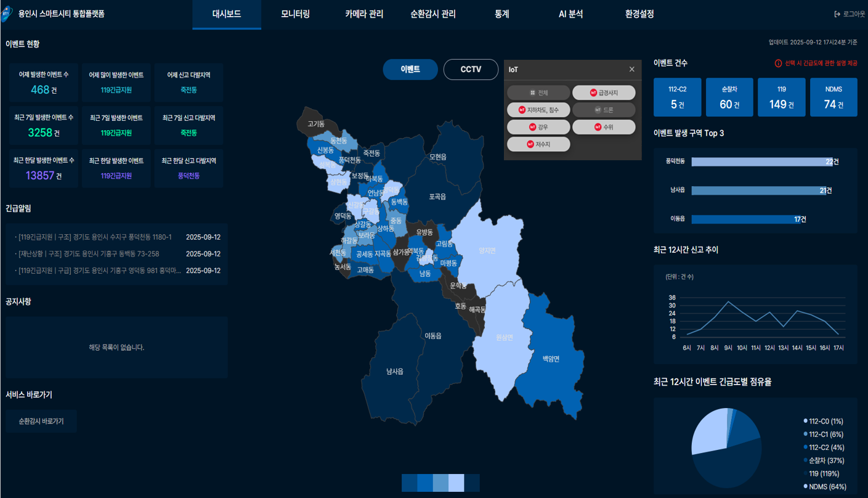Toggle the 지하차도, 침수 IoT filter
Image resolution: width=868 pixels, height=498 pixels.
(538, 110)
